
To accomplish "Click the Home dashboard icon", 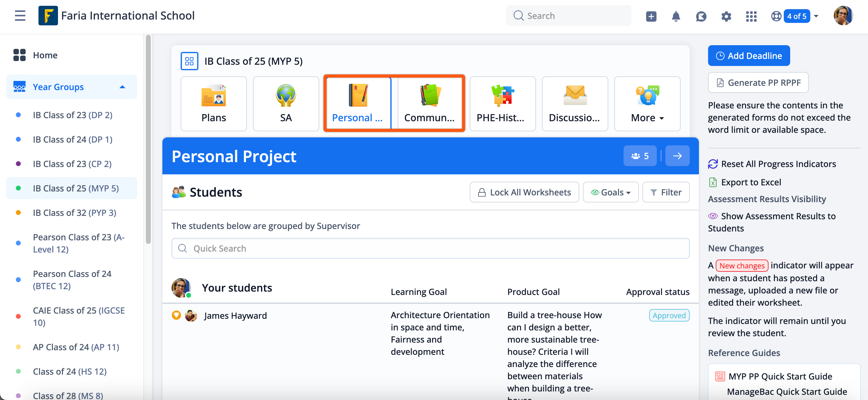I will 20,55.
